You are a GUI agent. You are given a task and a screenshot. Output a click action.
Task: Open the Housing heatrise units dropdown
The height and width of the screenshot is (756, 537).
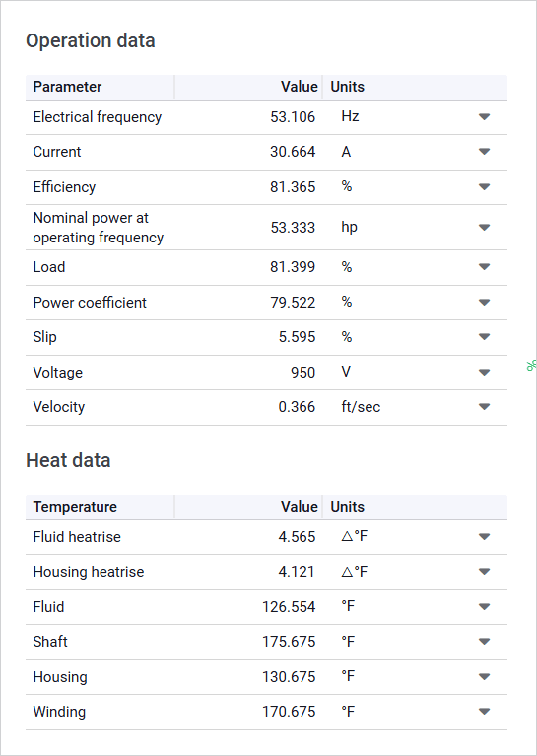484,572
